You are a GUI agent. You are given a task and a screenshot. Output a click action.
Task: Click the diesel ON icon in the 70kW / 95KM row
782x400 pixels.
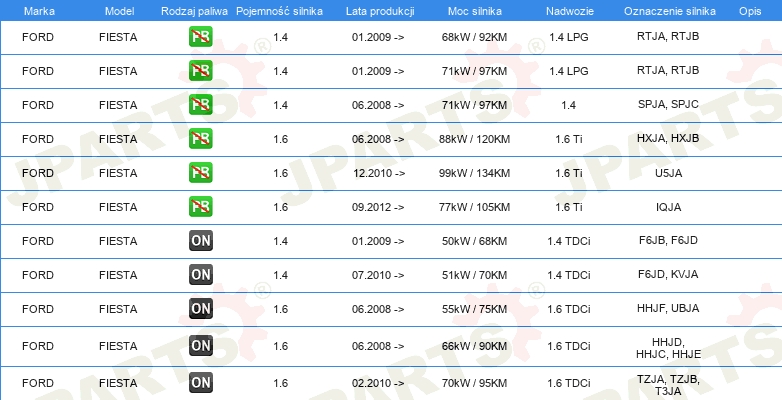[200, 383]
